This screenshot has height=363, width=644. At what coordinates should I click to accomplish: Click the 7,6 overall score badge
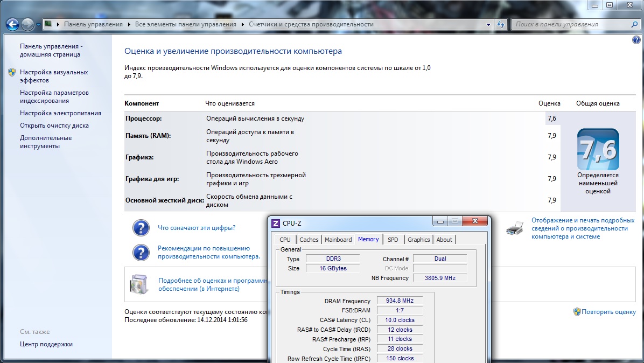[x=598, y=149]
